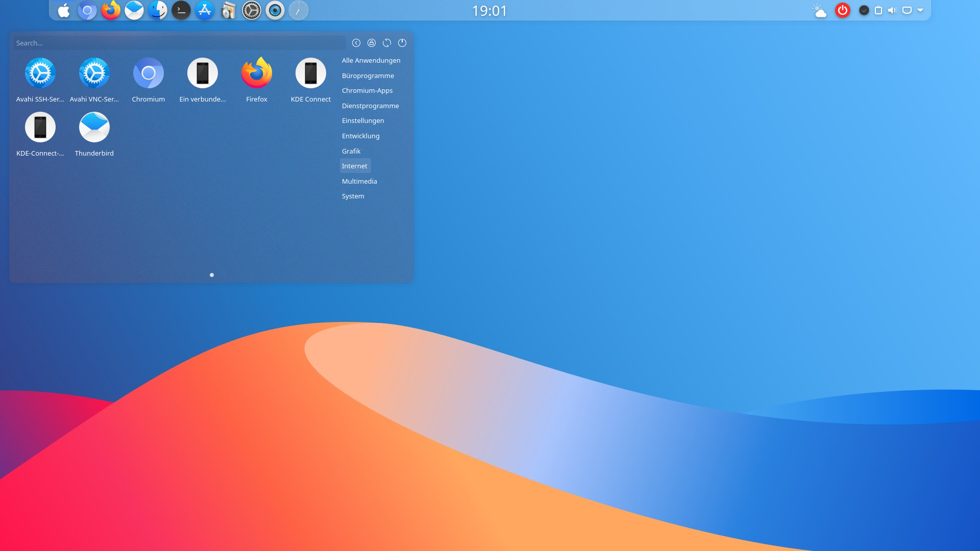Image resolution: width=980 pixels, height=551 pixels.
Task: Open the 'Ein verbunde...' phone app
Action: tap(203, 80)
